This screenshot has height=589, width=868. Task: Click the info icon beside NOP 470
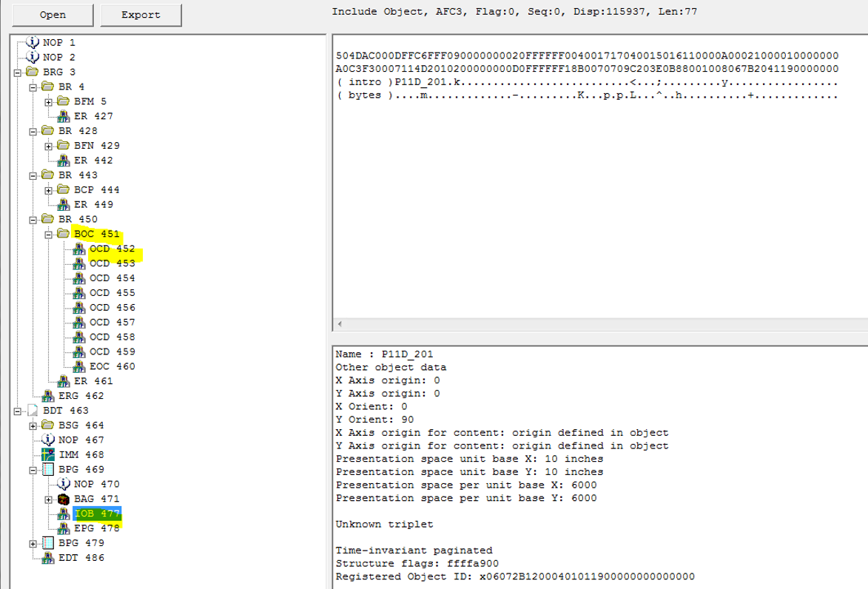64,484
